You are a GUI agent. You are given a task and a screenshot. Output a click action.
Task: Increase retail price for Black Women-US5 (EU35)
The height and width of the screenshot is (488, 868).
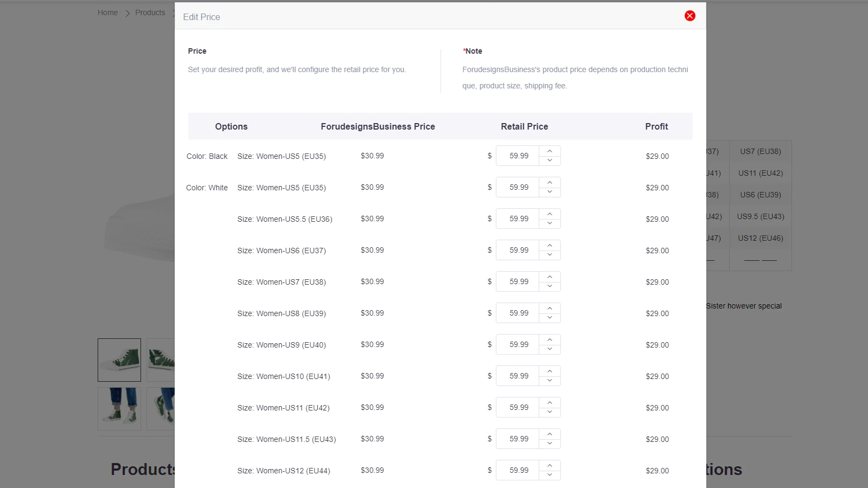point(550,151)
